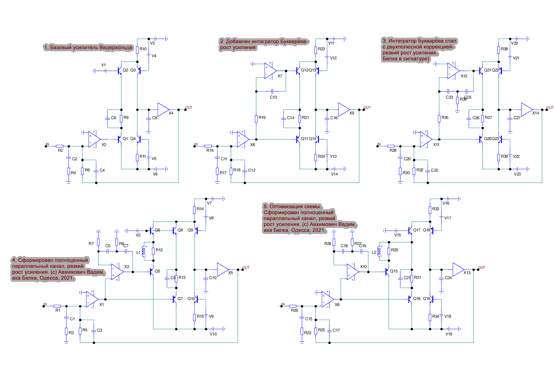Select transistor Q2 symbol
Viewport: 555px width, 392px height.
[120, 70]
